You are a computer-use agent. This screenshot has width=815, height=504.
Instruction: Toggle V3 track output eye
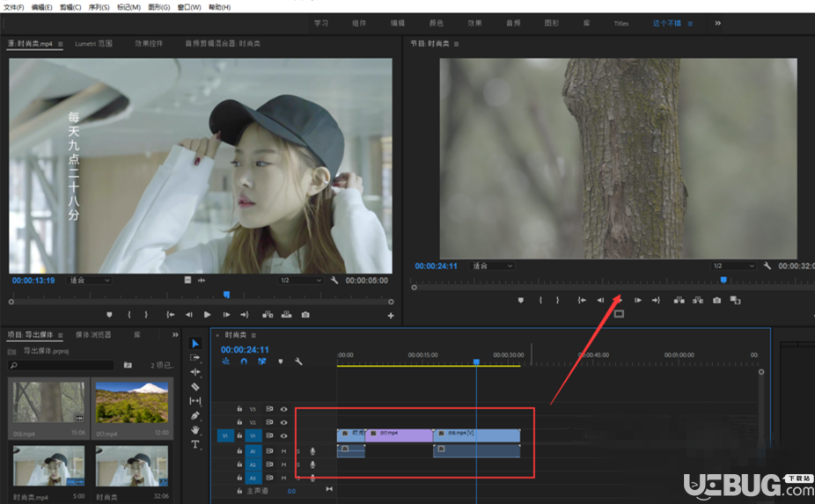click(283, 409)
